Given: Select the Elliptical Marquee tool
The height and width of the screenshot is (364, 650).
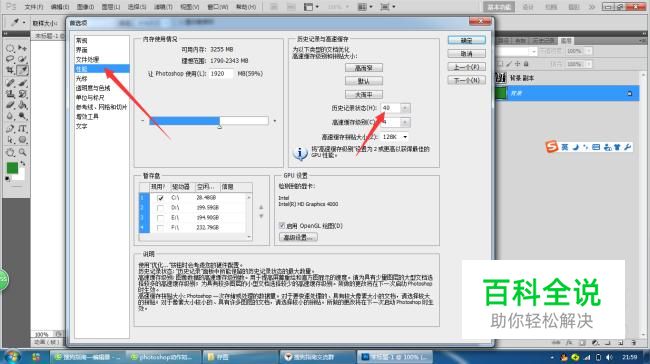Looking at the screenshot, I should 10,49.
